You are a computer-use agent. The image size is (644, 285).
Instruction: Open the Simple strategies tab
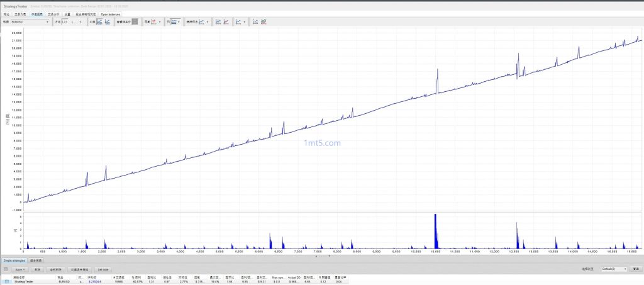click(x=14, y=259)
